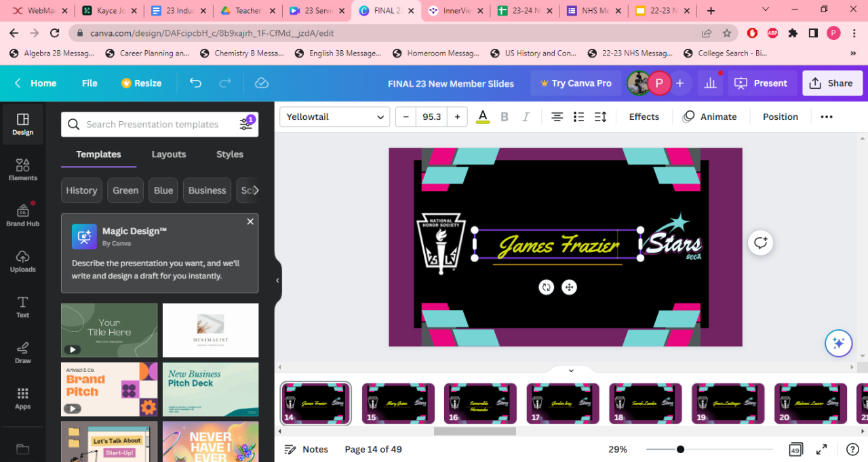The width and height of the screenshot is (868, 462).
Task: Click the undo arrow icon
Action: 195,83
